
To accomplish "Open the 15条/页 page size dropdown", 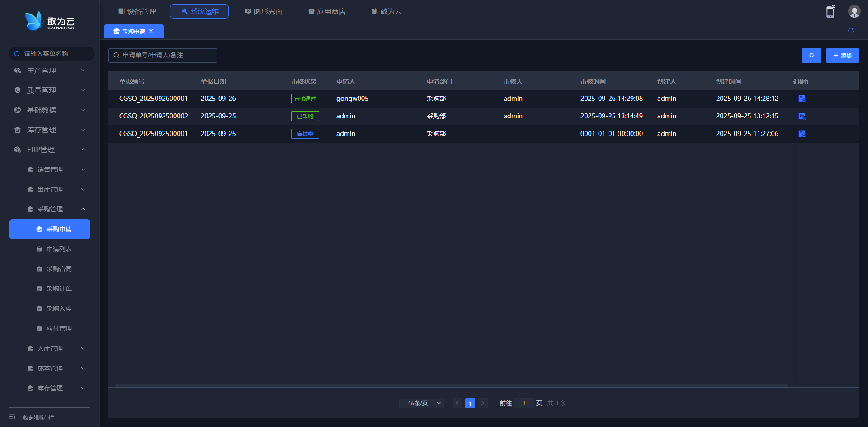I will pyautogui.click(x=422, y=403).
